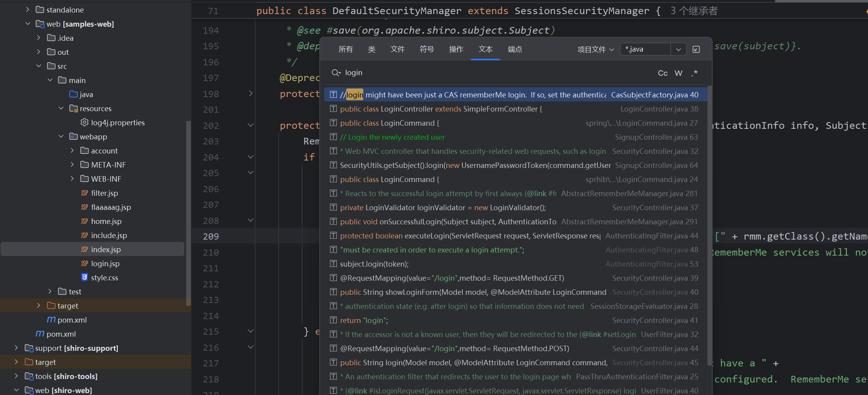
Task: Click the style.css file icon
Action: [84, 278]
